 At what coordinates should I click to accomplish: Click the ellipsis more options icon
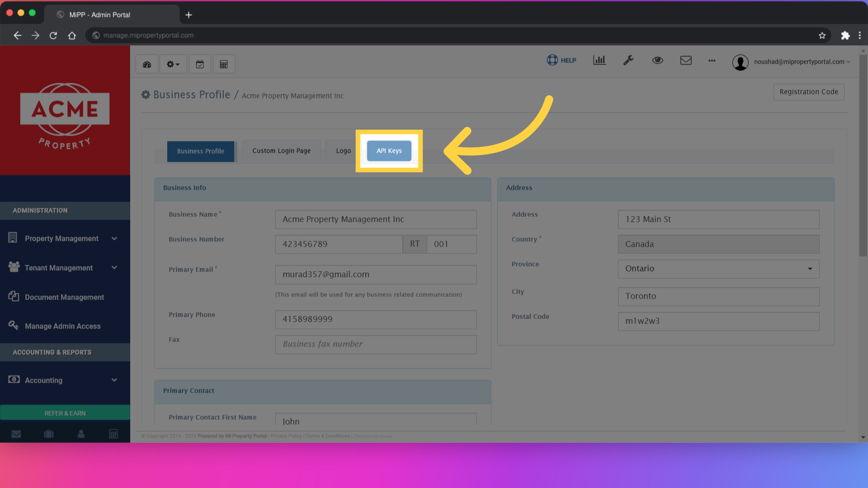click(x=712, y=61)
